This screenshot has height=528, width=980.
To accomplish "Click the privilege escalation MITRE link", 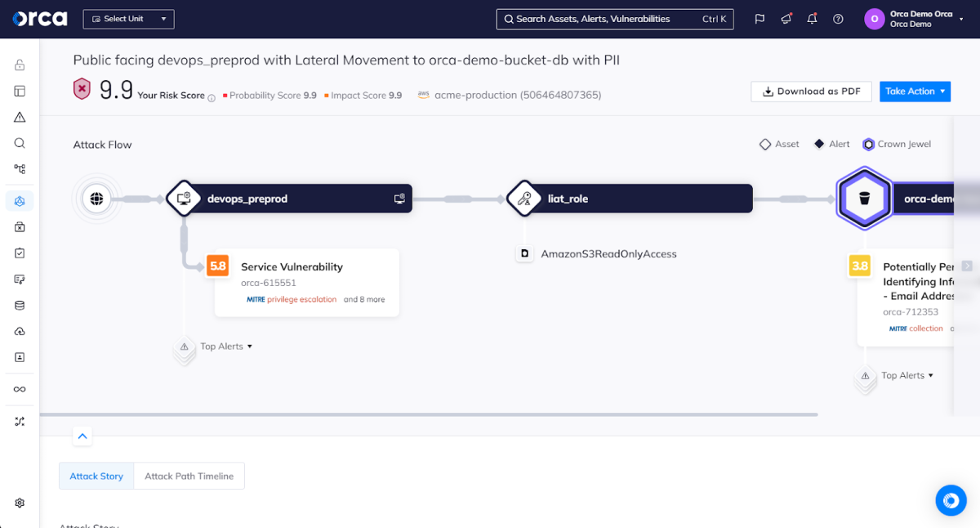I will (x=301, y=300).
